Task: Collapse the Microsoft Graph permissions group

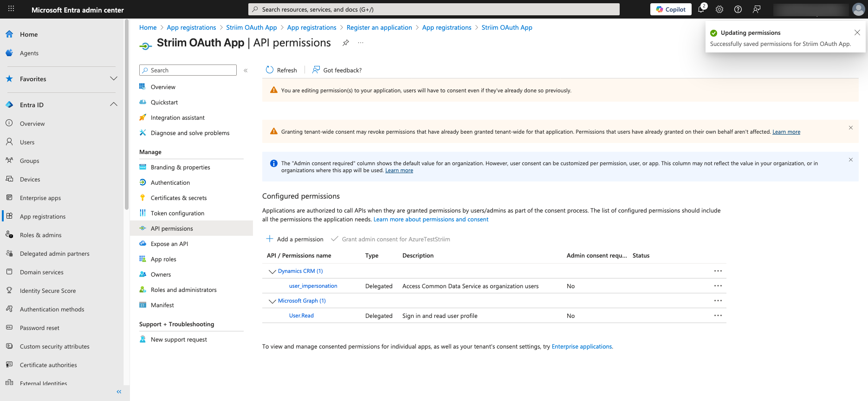Action: pyautogui.click(x=272, y=301)
